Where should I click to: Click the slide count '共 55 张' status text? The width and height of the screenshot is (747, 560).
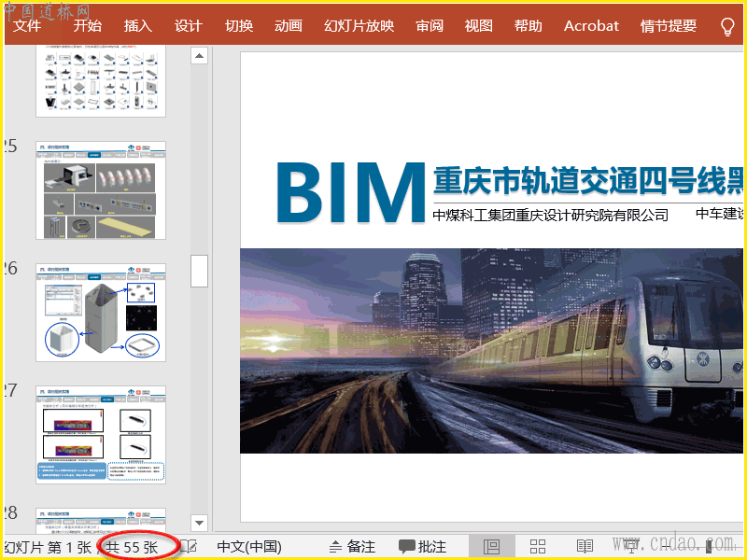[132, 547]
